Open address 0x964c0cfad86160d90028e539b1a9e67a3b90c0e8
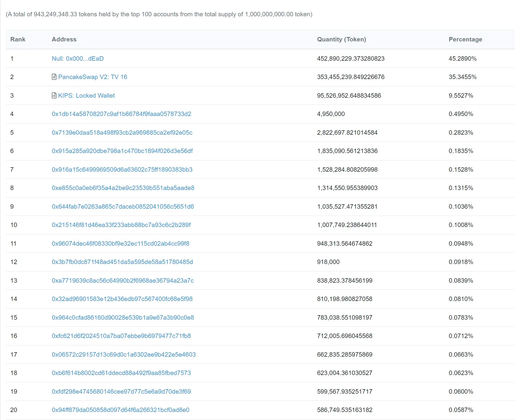This screenshot has width=515, height=420. pos(123,318)
